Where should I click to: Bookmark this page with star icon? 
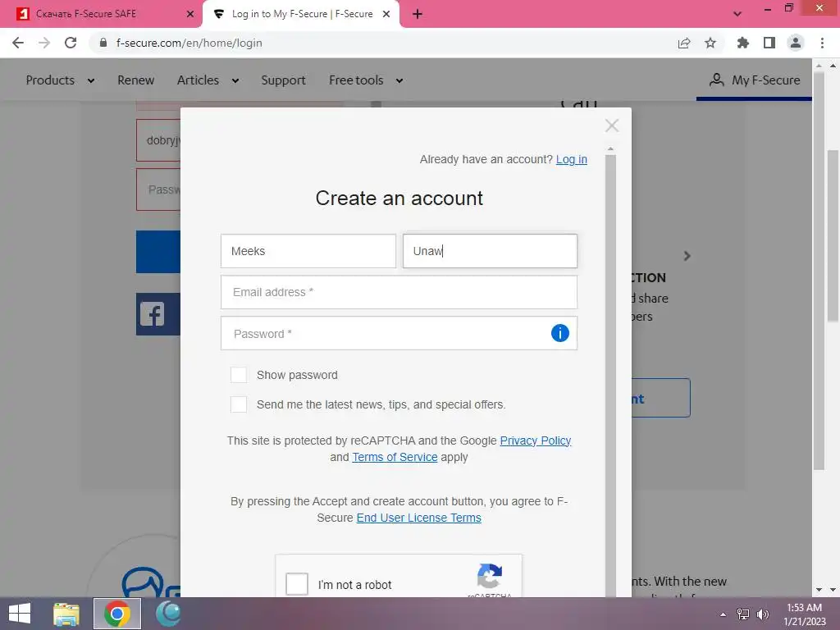pyautogui.click(x=710, y=43)
